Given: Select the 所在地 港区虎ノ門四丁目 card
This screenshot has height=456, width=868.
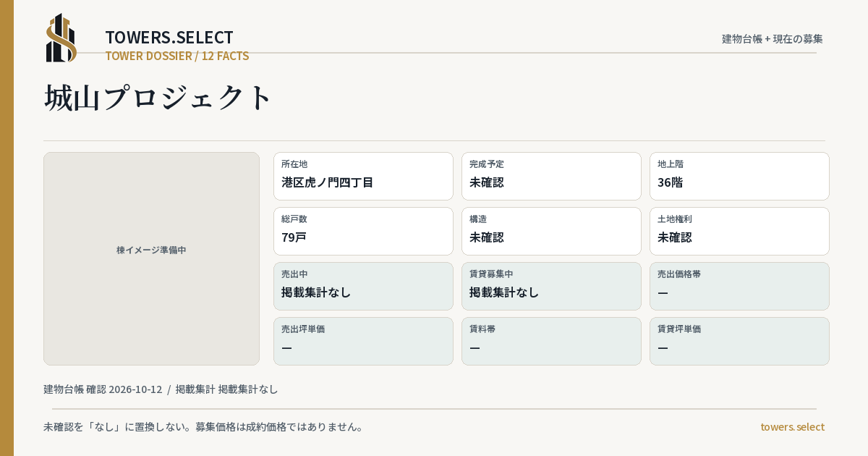Looking at the screenshot, I should (x=363, y=176).
